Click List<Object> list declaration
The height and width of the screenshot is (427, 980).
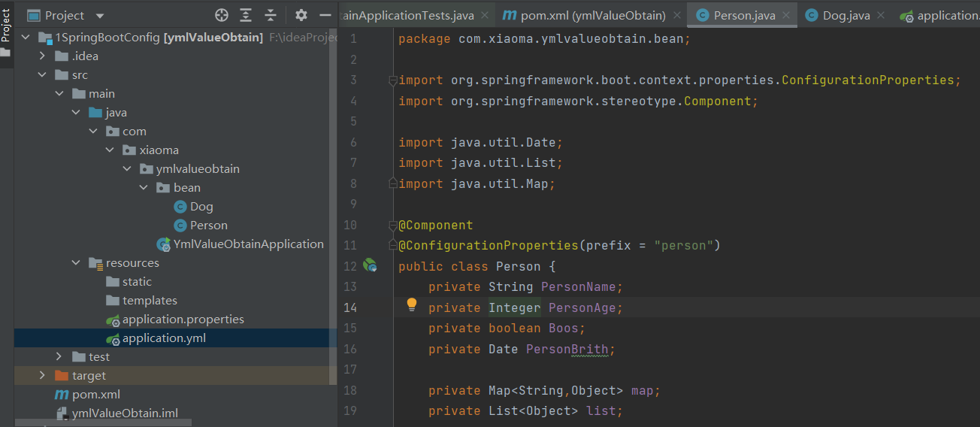click(525, 410)
